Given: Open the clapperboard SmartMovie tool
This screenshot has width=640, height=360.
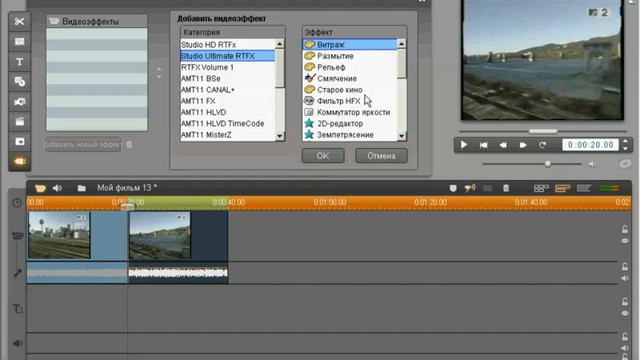Looking at the screenshot, I should [19, 122].
